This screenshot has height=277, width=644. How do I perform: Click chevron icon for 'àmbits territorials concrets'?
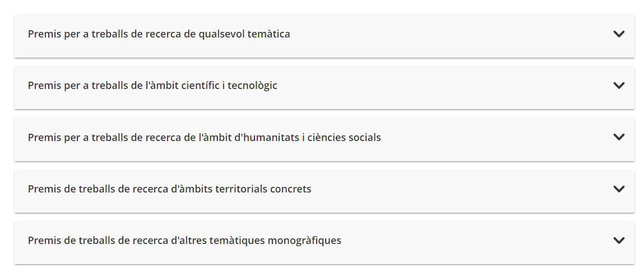click(619, 189)
